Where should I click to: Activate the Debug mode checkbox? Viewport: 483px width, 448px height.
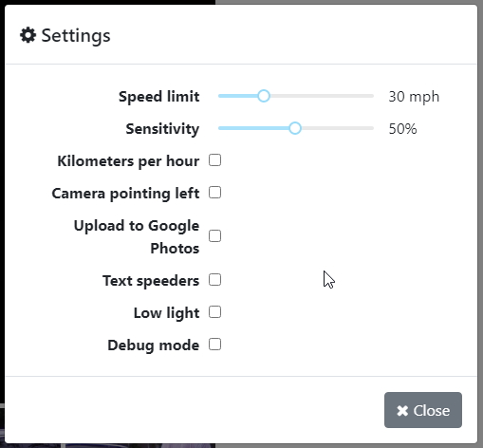click(x=214, y=345)
